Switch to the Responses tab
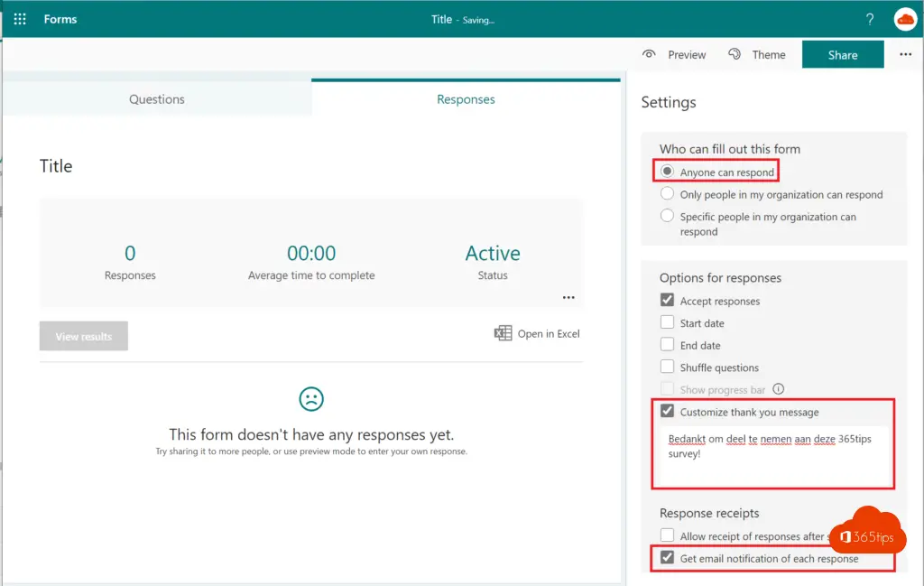The image size is (924, 586). [466, 99]
